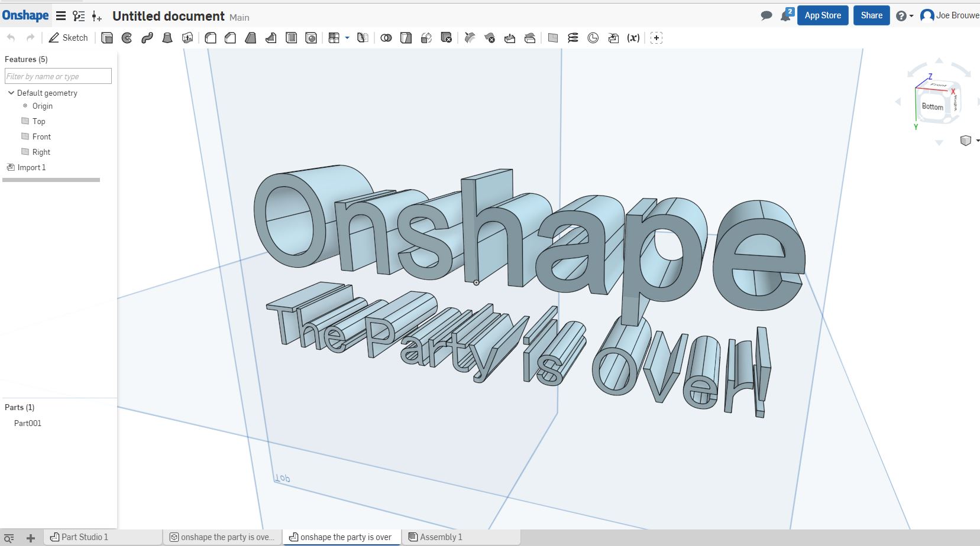980x546 pixels.
Task: Go to Onshape home via logo
Action: coord(25,15)
